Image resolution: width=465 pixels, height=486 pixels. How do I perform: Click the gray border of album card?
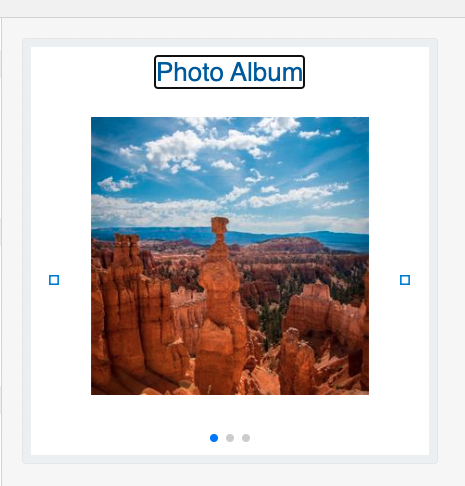[26, 250]
